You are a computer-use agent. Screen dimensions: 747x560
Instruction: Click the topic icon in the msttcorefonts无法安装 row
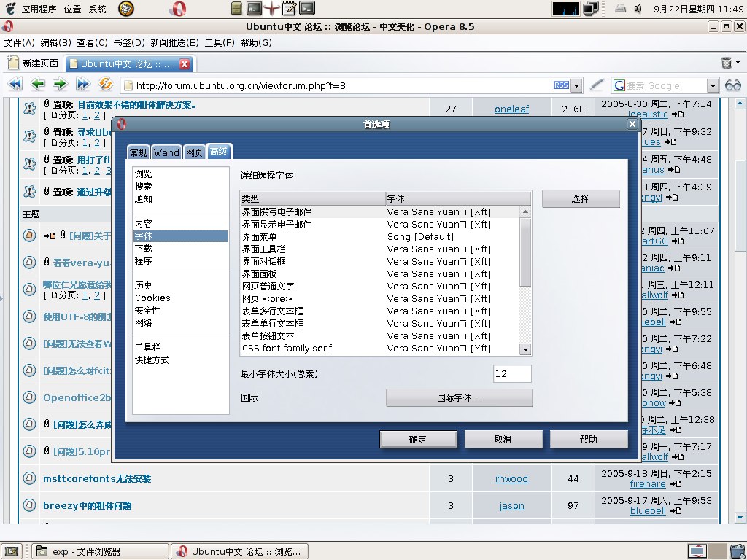[x=29, y=478]
